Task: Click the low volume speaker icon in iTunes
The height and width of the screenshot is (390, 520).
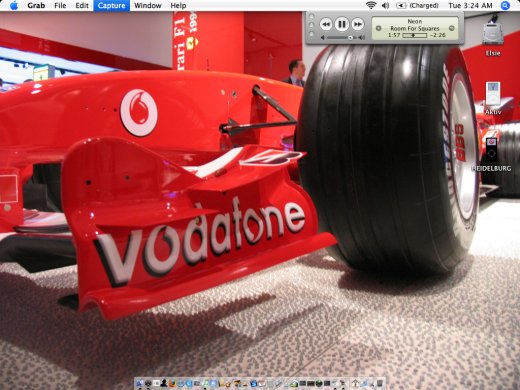Action: (x=323, y=38)
